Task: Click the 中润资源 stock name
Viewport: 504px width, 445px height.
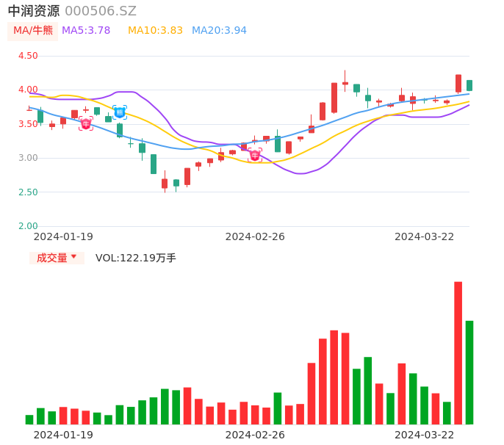Action: click(34, 11)
